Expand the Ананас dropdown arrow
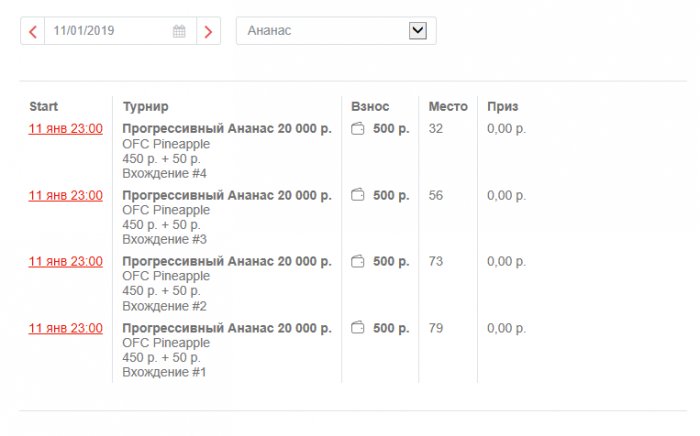This screenshot has width=700, height=436. 418,31
